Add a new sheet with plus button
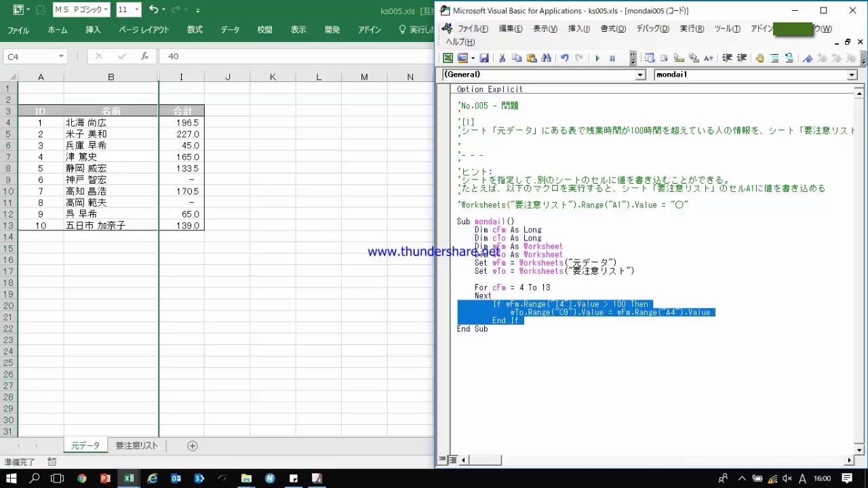Viewport: 868px width, 488px height. pos(193,446)
